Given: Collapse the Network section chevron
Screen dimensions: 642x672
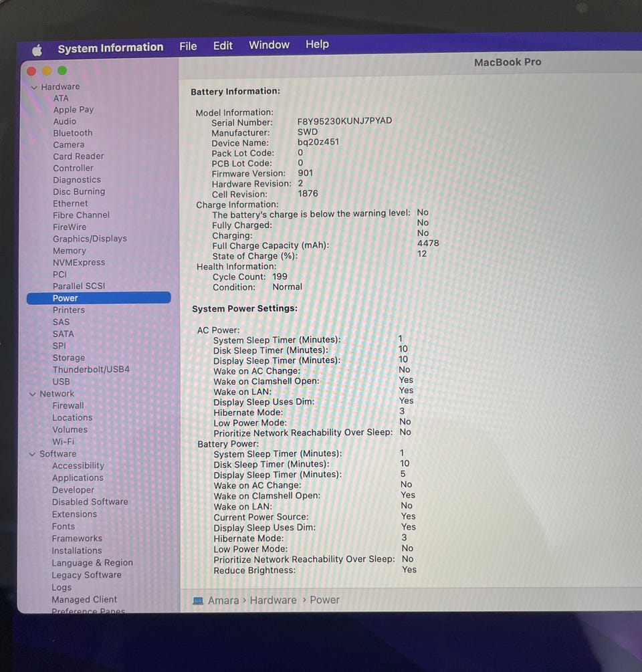Looking at the screenshot, I should [33, 394].
